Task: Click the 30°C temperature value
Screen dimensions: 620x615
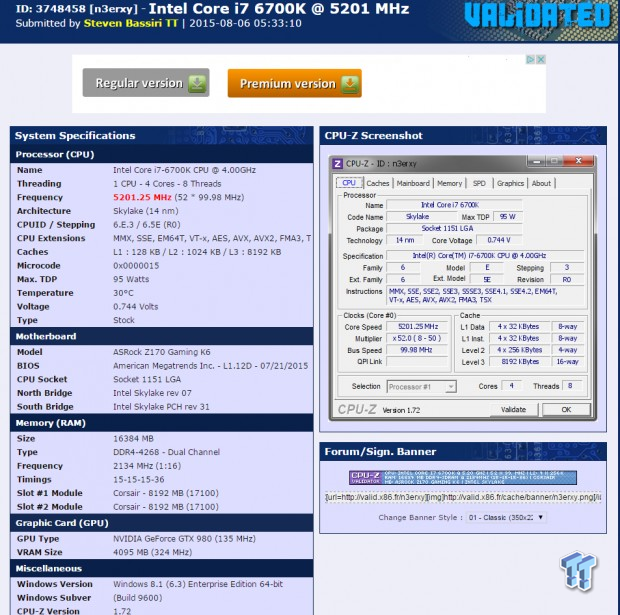Action: pos(123,293)
